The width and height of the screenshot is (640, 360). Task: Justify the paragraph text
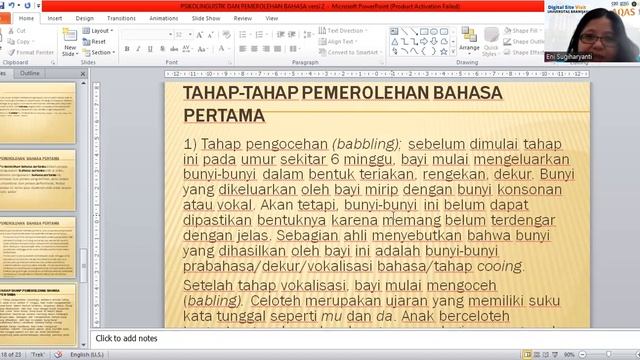click(278, 49)
